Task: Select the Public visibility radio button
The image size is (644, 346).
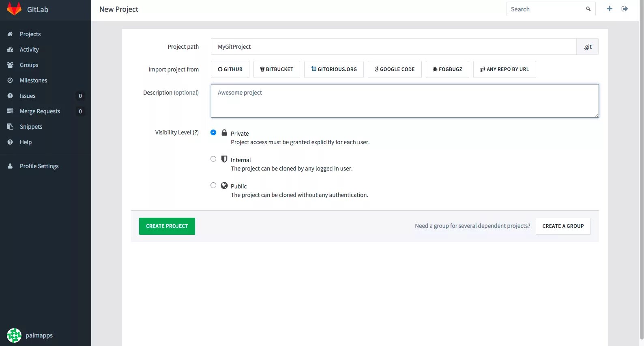Action: [x=213, y=185]
